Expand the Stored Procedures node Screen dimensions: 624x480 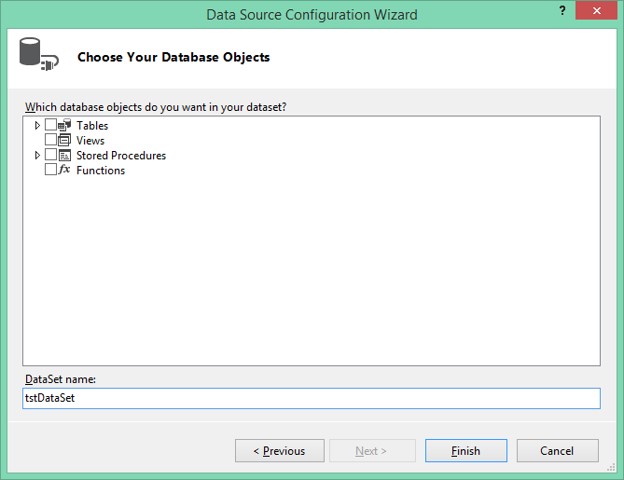37,155
